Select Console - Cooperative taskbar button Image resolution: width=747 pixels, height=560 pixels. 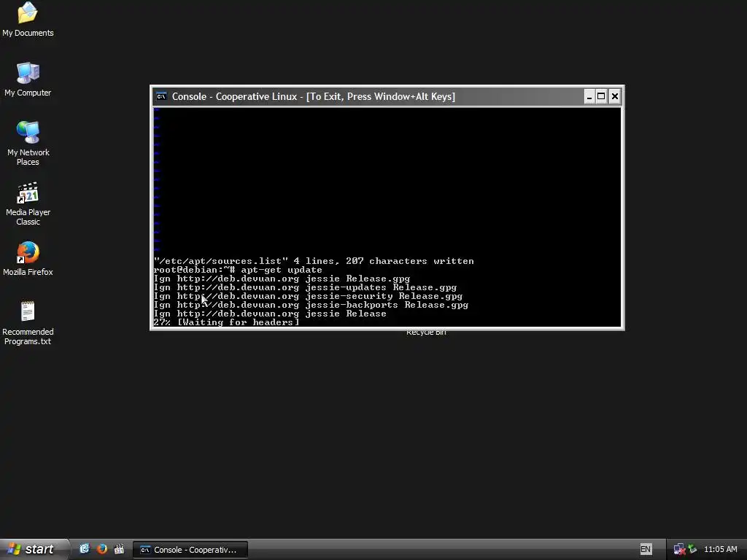point(190,550)
